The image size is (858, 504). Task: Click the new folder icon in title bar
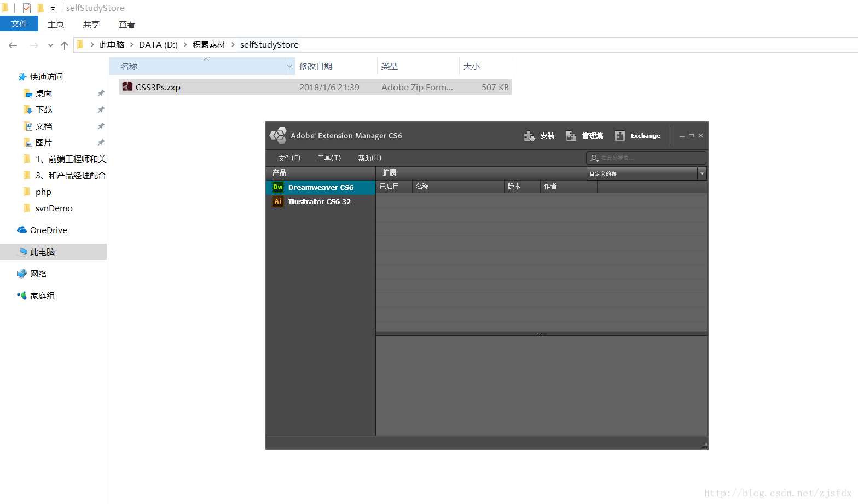click(x=40, y=8)
